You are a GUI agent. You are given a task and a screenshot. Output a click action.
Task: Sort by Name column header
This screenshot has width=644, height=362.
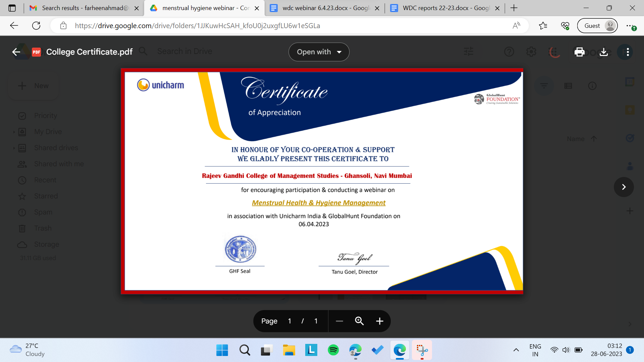pyautogui.click(x=576, y=139)
